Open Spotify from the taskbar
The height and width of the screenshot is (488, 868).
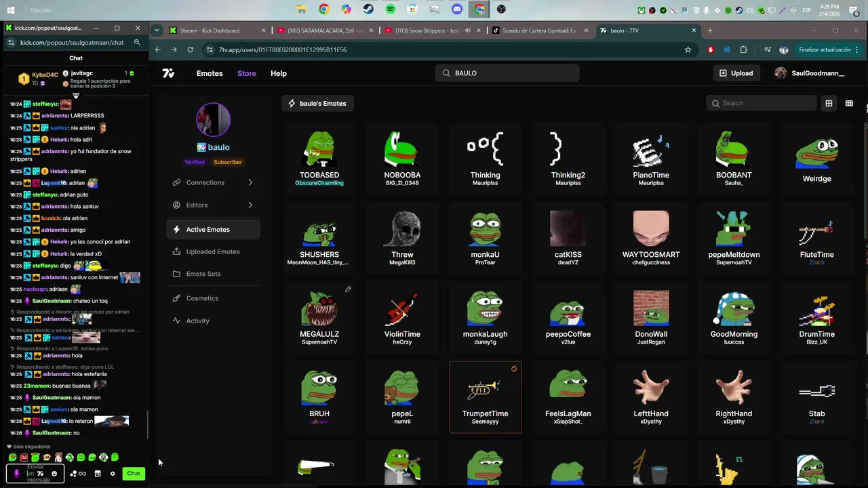click(x=391, y=9)
